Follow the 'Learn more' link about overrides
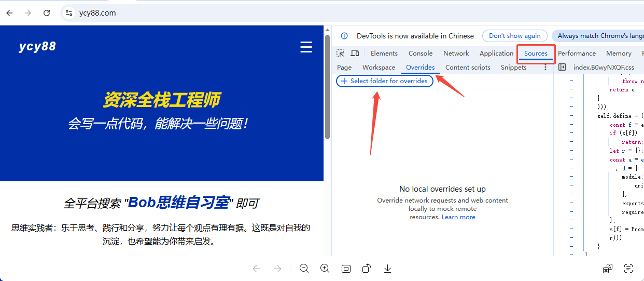 click(x=458, y=217)
